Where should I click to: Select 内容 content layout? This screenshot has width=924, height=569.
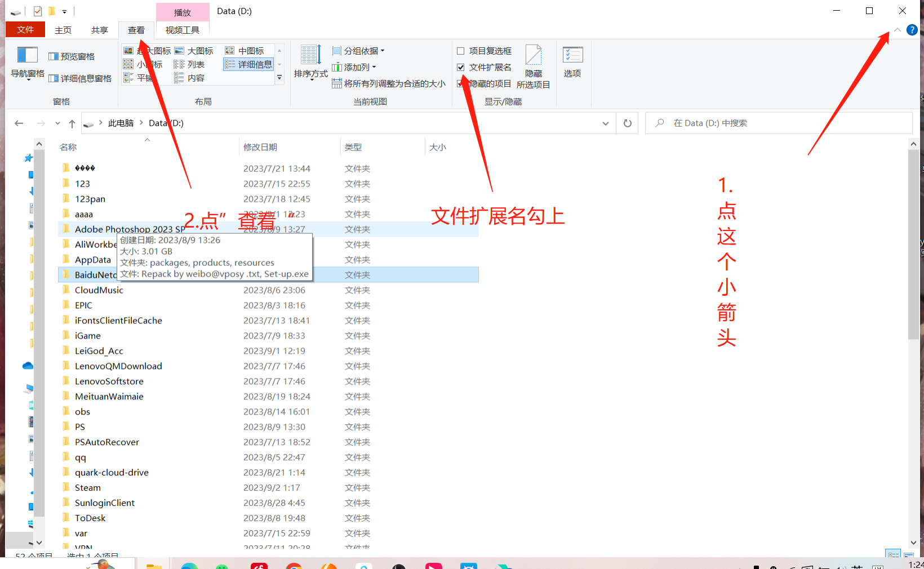189,78
